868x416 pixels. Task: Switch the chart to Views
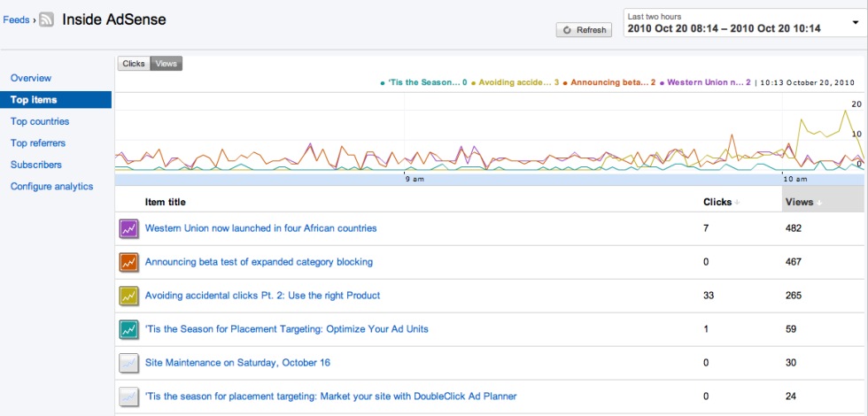(x=166, y=64)
